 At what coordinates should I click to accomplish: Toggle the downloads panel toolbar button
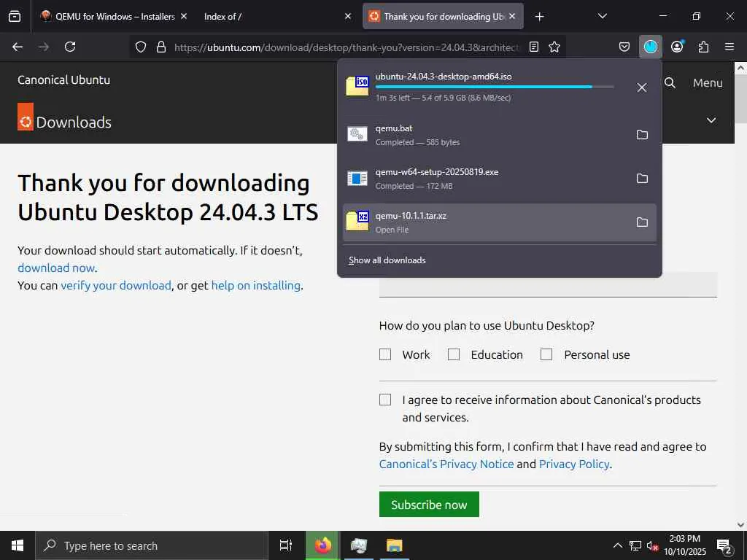pos(650,47)
